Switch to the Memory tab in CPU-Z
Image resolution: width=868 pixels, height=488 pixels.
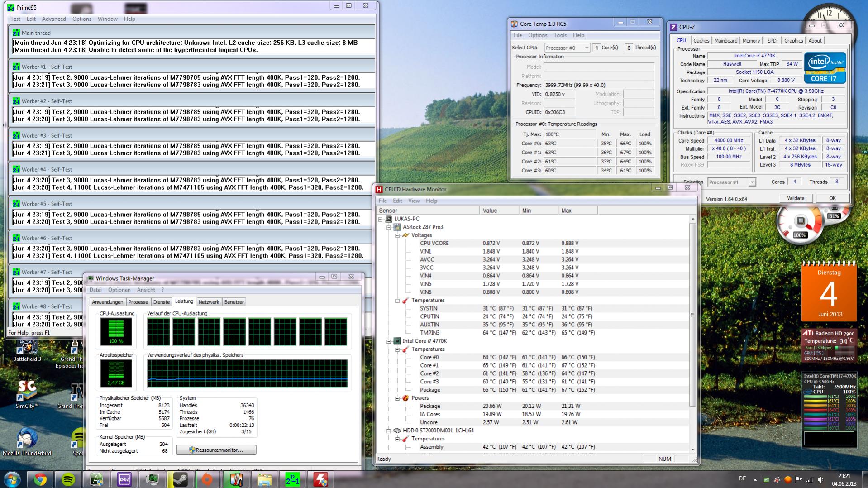(x=751, y=41)
